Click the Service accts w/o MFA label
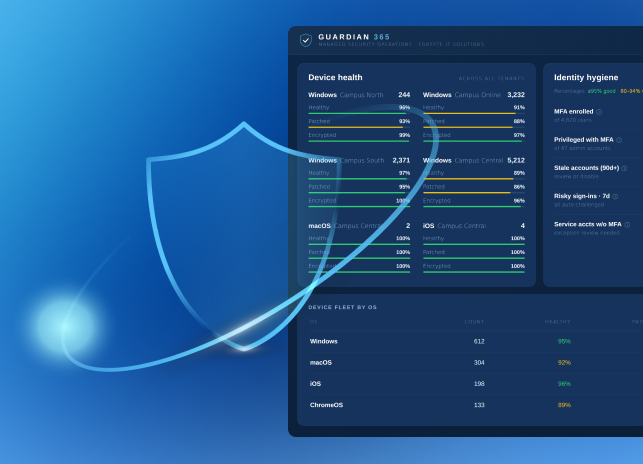Screen dimensions: 643x464 click(x=588, y=224)
